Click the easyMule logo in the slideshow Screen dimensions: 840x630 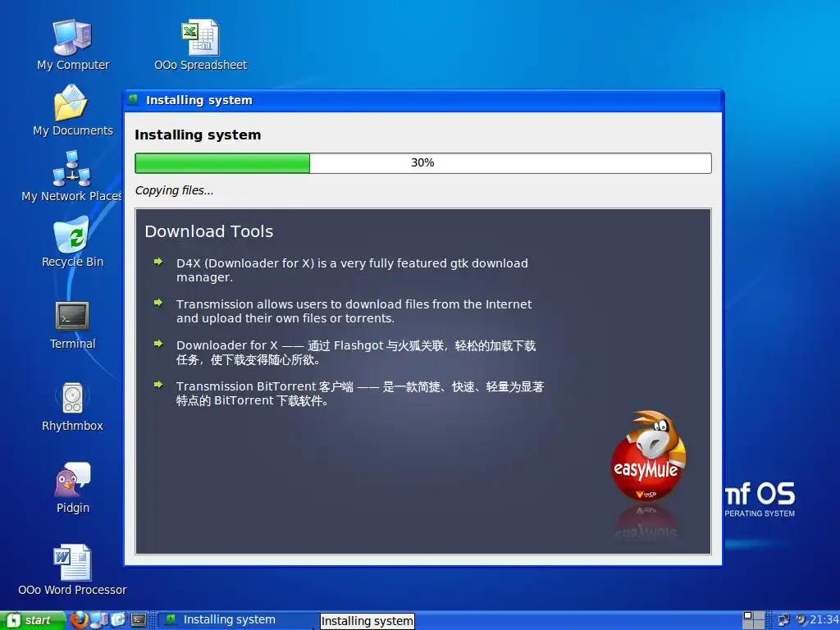[x=648, y=455]
